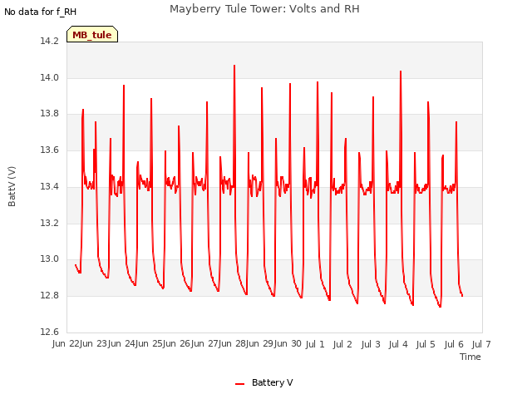
Task: Click the Battery V legend label
Action: 273,382
